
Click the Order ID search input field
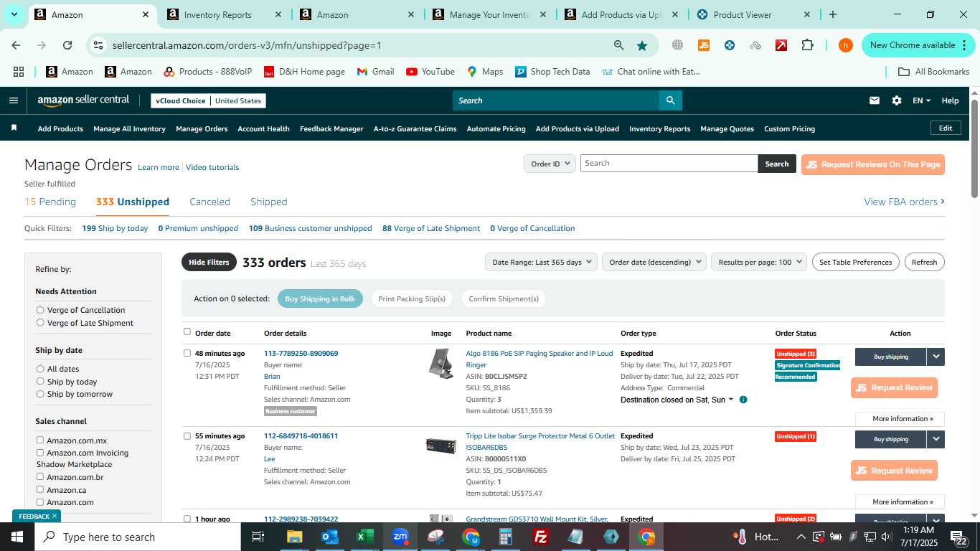669,164
